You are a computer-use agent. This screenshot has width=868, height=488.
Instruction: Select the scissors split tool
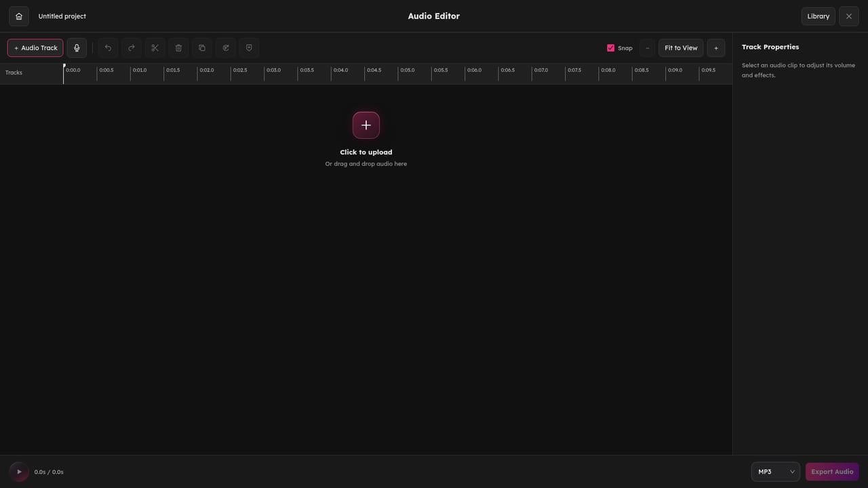tap(155, 48)
